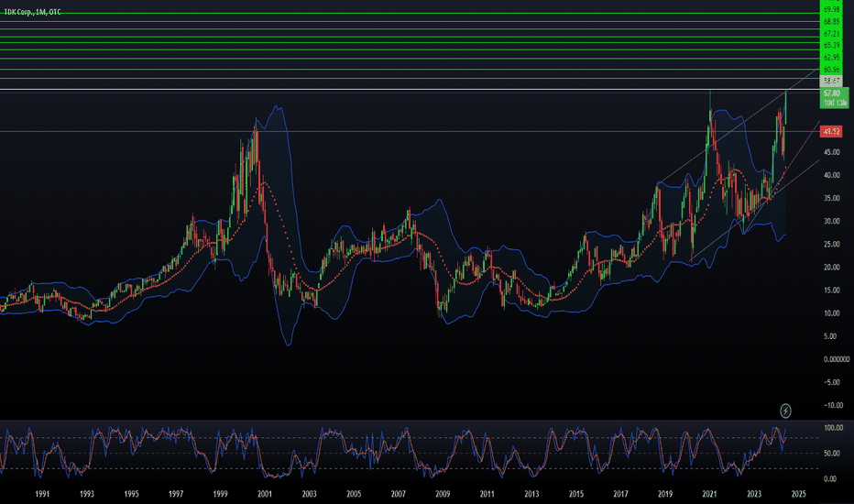Select the 62.95 green price level label
854x504 pixels.
click(832, 58)
